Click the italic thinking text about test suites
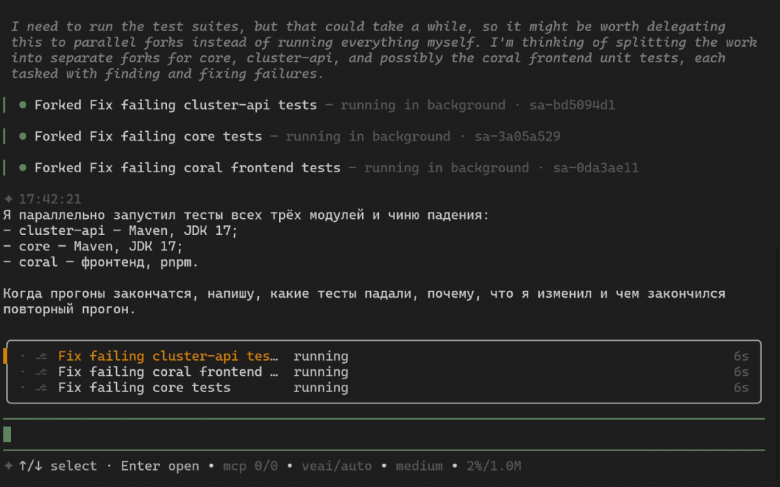This screenshot has height=487, width=780. (384, 50)
